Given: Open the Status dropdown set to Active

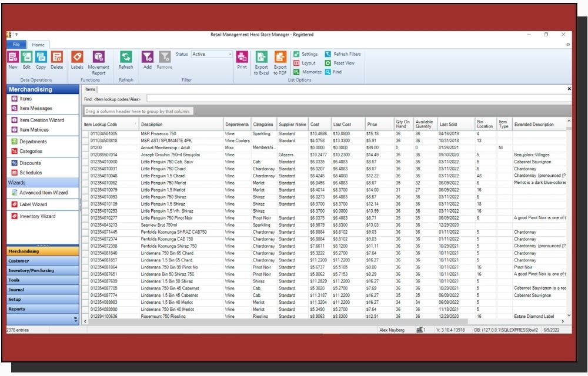Looking at the screenshot, I should point(212,54).
